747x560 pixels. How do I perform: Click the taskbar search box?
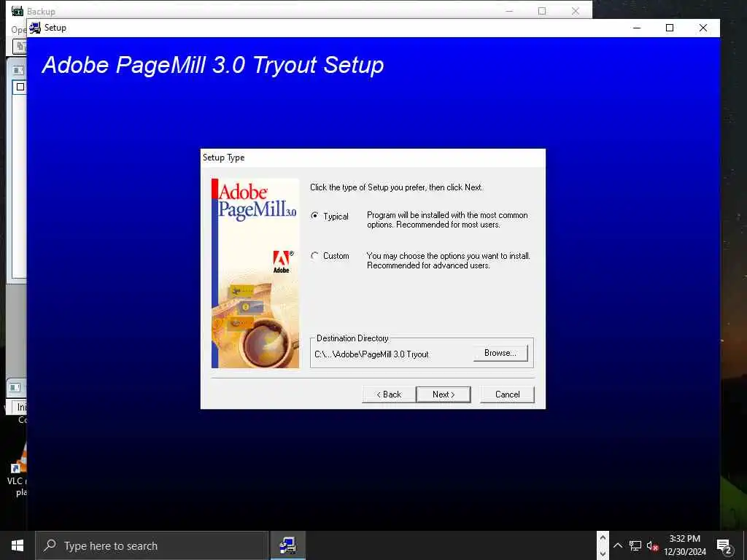pos(152,545)
